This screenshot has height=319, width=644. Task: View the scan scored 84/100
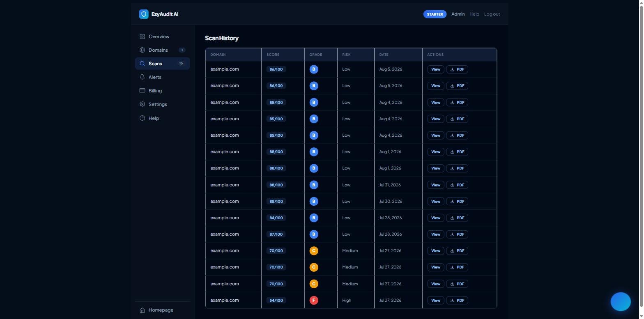point(436,218)
